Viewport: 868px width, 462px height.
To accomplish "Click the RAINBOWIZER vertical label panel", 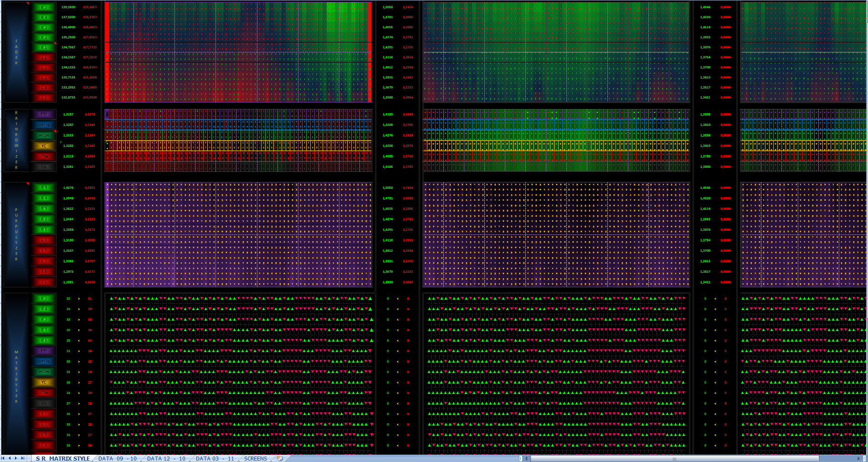I will 16,140.
